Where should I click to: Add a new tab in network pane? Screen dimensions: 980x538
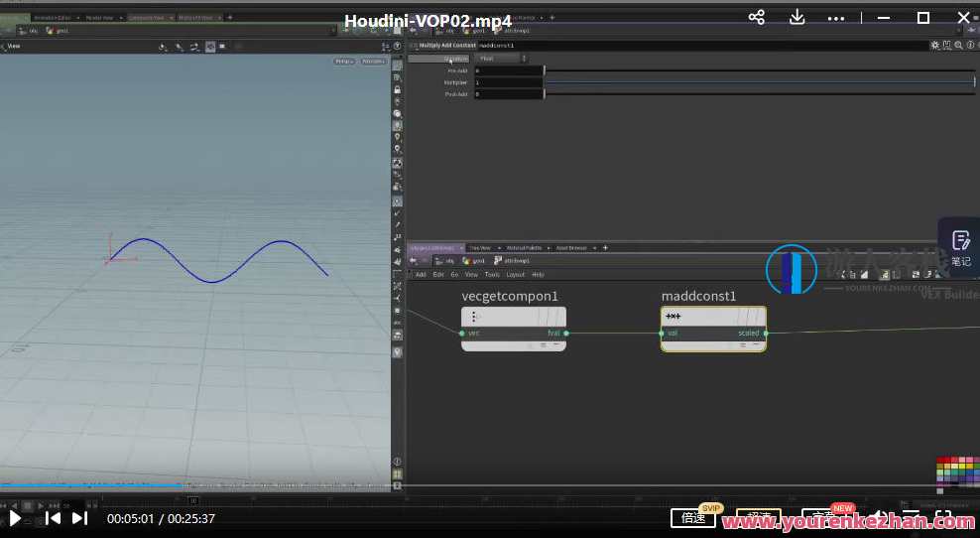tap(605, 248)
